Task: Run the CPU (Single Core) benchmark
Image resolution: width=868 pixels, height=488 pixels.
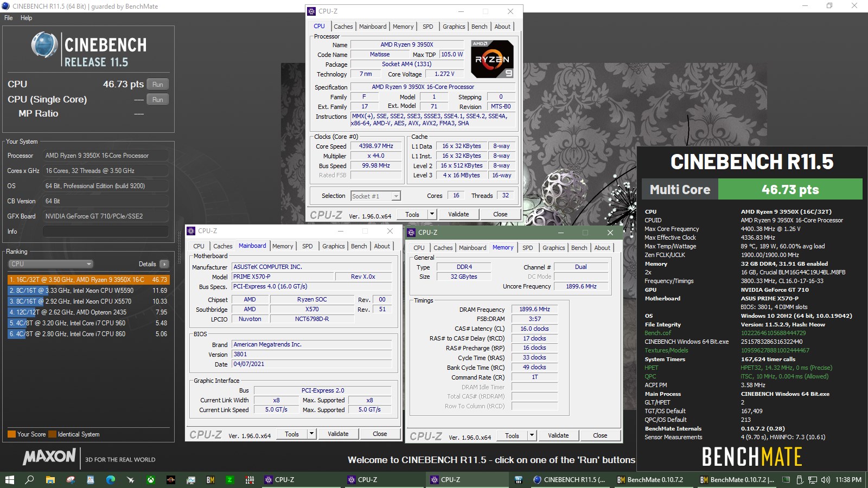Action: coord(157,100)
